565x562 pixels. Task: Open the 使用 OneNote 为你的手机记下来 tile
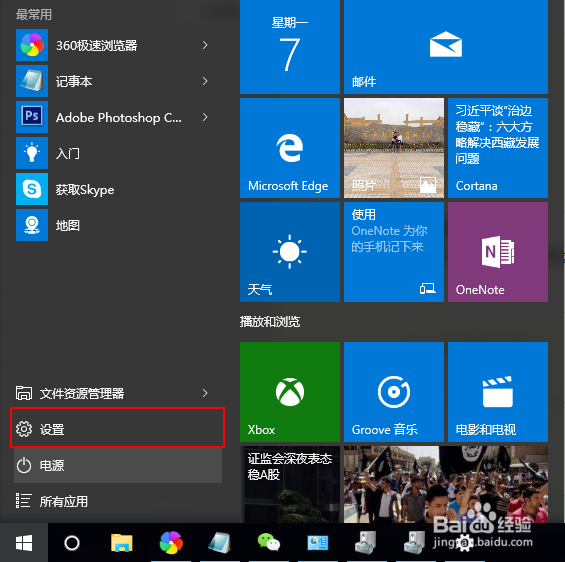394,252
